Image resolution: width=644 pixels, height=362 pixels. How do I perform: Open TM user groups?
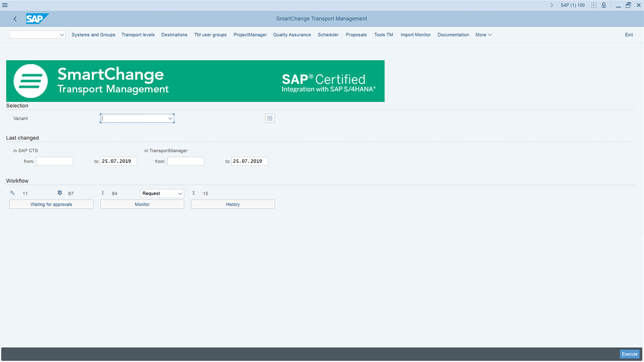pyautogui.click(x=210, y=35)
